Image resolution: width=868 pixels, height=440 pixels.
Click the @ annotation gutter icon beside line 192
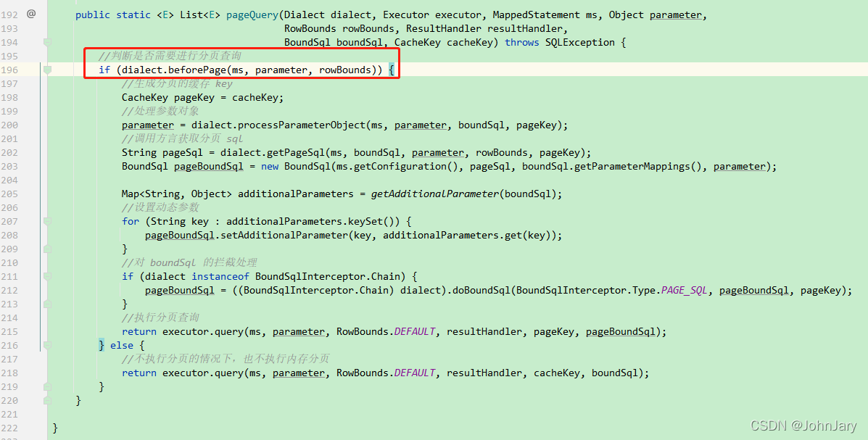click(29, 14)
